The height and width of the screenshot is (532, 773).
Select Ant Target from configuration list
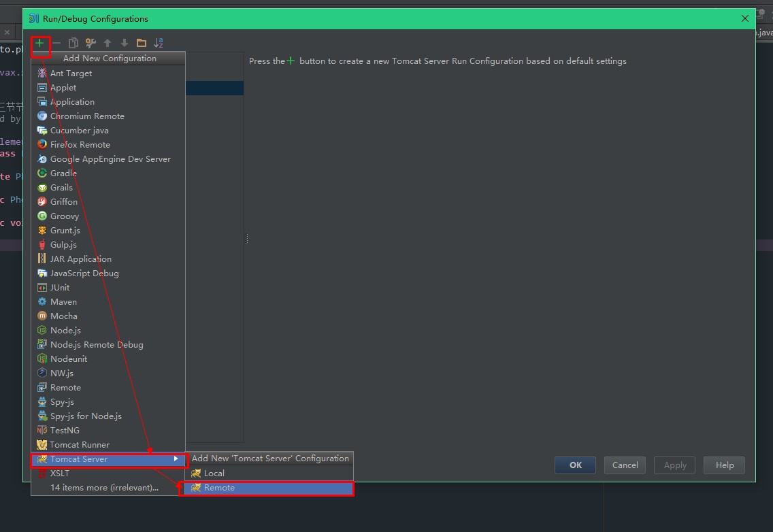[108, 73]
